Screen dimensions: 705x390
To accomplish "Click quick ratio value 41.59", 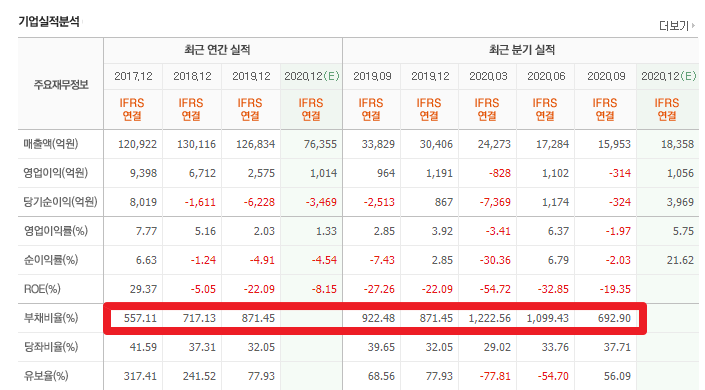I will 143,347.
